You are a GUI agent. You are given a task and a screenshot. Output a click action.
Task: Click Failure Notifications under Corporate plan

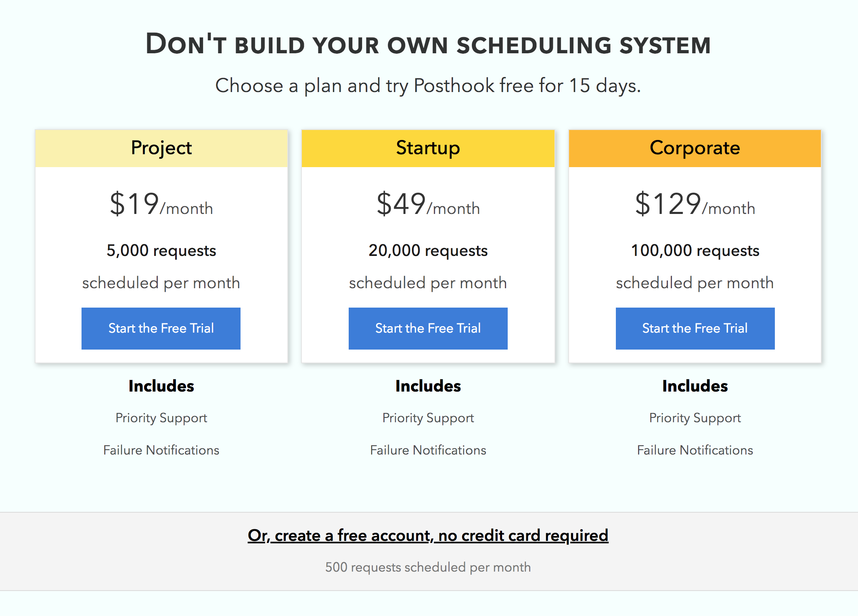695,450
